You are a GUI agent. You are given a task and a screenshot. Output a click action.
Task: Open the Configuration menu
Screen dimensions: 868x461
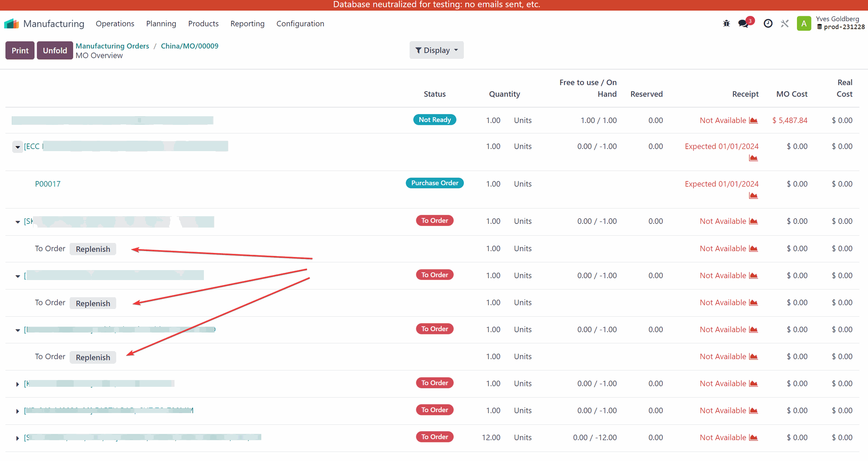(300, 24)
